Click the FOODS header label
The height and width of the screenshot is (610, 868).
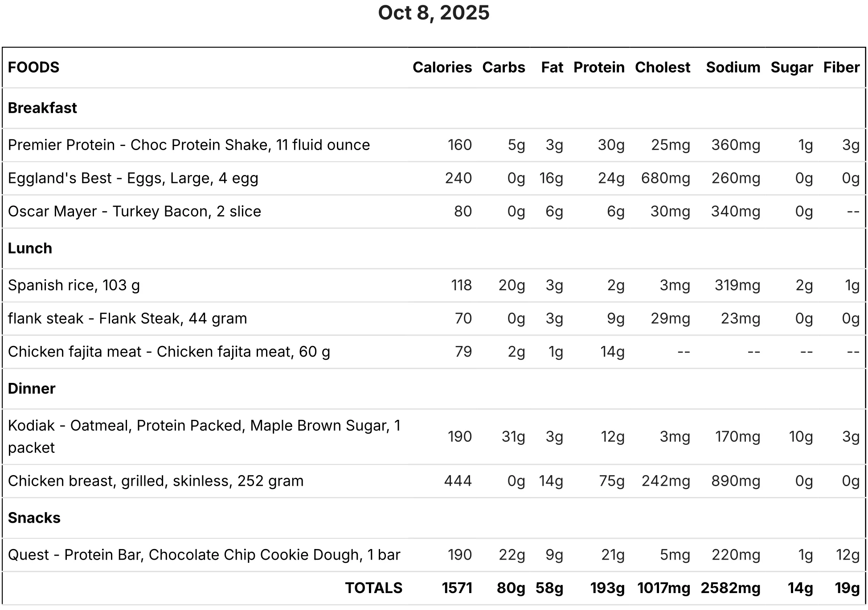33,67
